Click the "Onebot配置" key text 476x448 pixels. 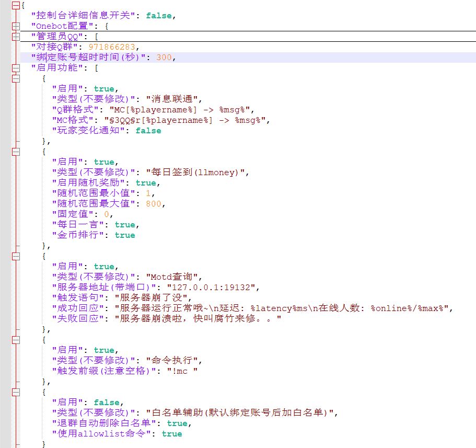62,26
